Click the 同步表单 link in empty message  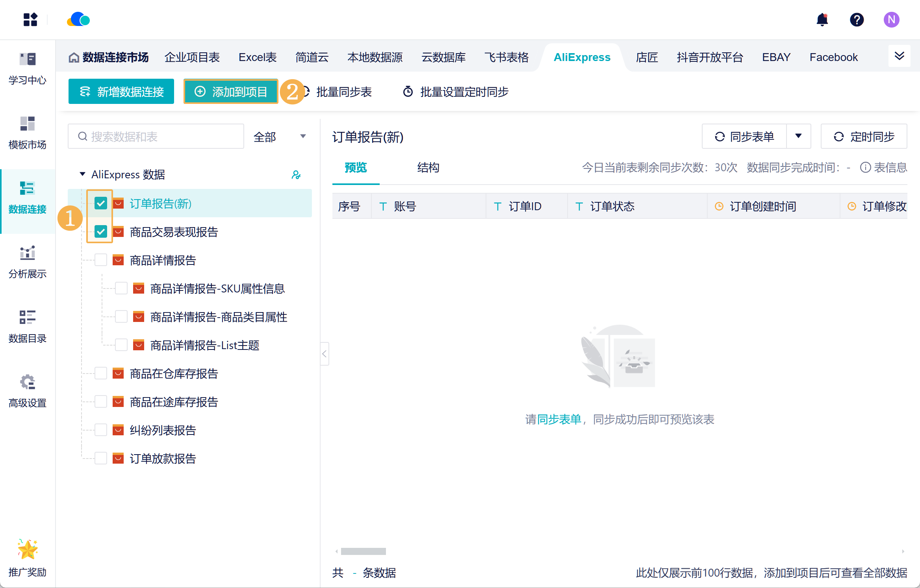click(x=559, y=420)
